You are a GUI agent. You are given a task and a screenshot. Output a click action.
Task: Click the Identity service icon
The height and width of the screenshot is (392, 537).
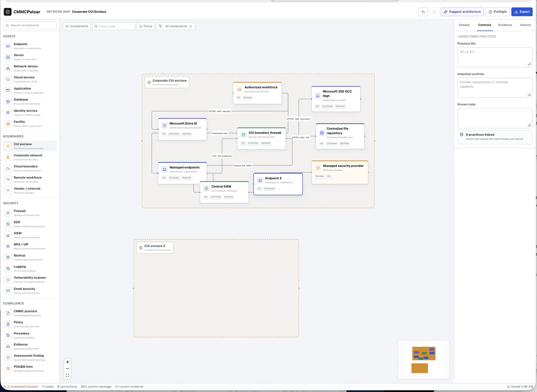(8, 113)
